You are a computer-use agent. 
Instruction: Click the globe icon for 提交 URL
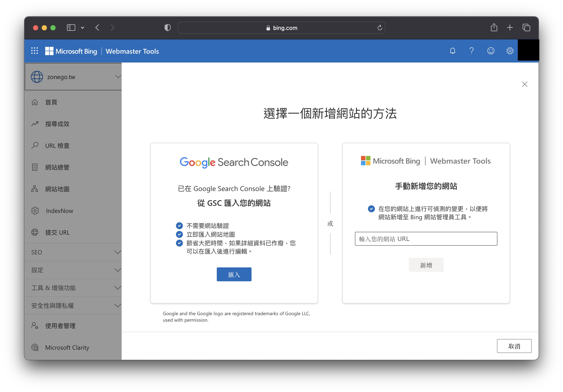click(35, 232)
